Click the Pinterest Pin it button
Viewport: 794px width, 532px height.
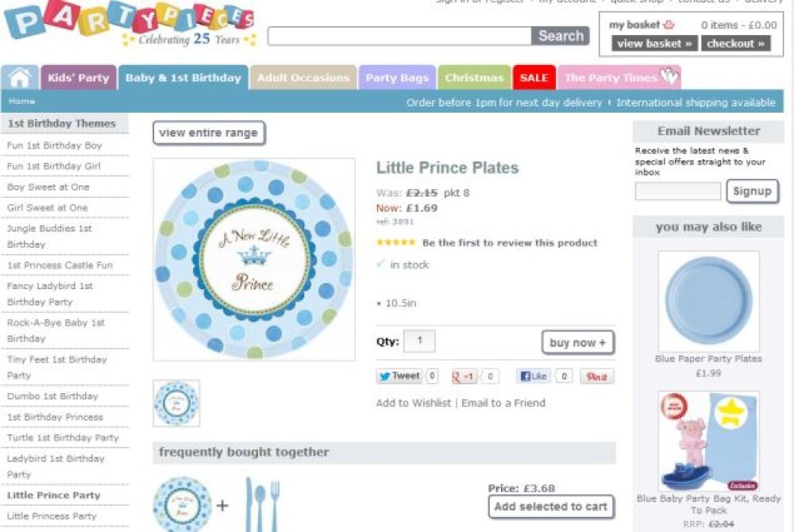pyautogui.click(x=596, y=376)
